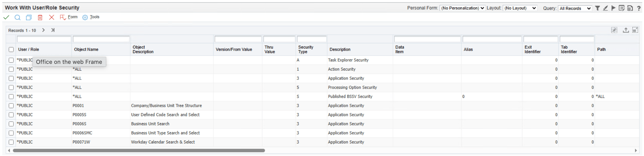Open the Form menu

click(x=73, y=17)
